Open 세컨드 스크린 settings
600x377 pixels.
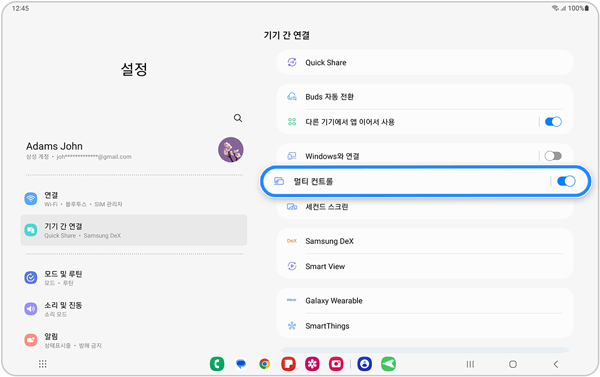coord(425,207)
